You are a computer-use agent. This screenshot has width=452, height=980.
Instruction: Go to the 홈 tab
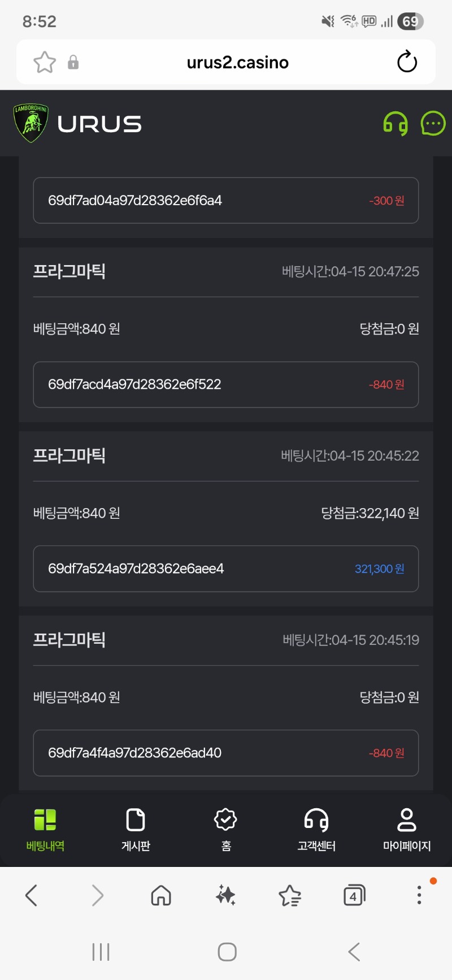226,829
